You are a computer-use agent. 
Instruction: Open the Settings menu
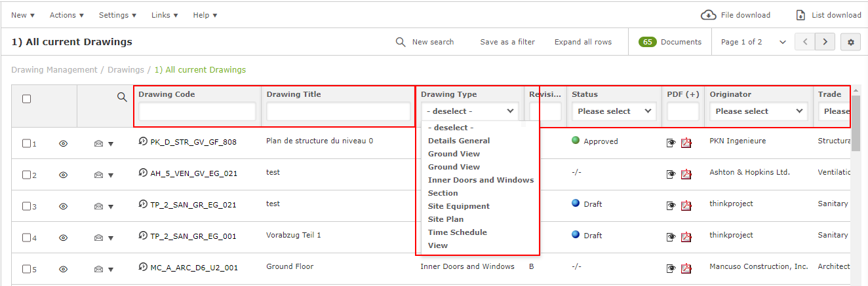(117, 15)
